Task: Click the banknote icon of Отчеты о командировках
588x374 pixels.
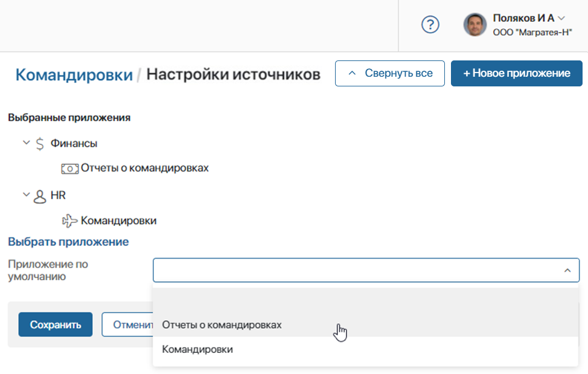Action: pos(70,169)
